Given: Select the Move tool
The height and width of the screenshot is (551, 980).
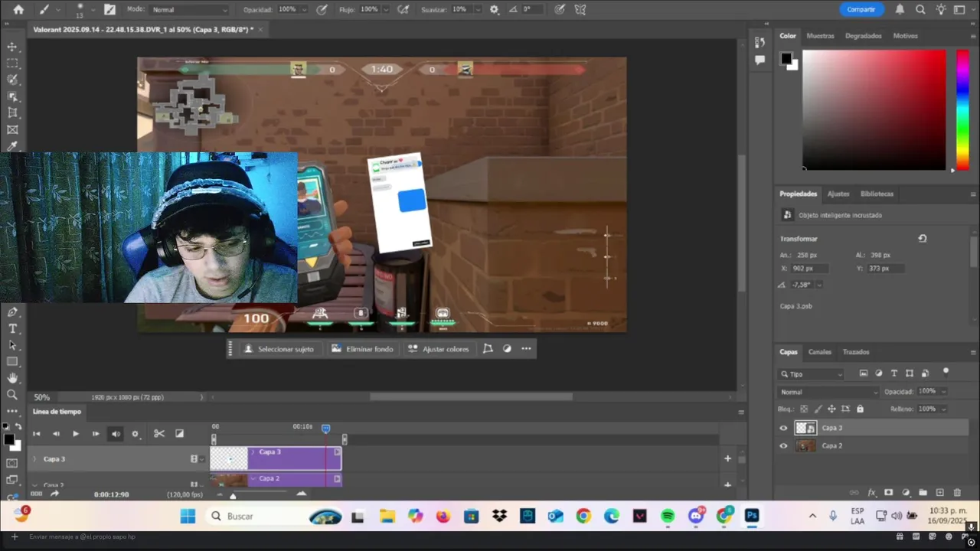Looking at the screenshot, I should coord(12,47).
